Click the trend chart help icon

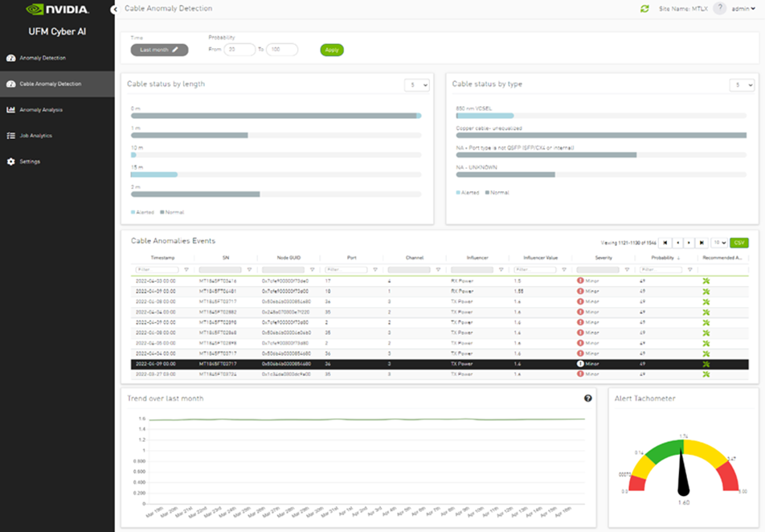tap(587, 398)
